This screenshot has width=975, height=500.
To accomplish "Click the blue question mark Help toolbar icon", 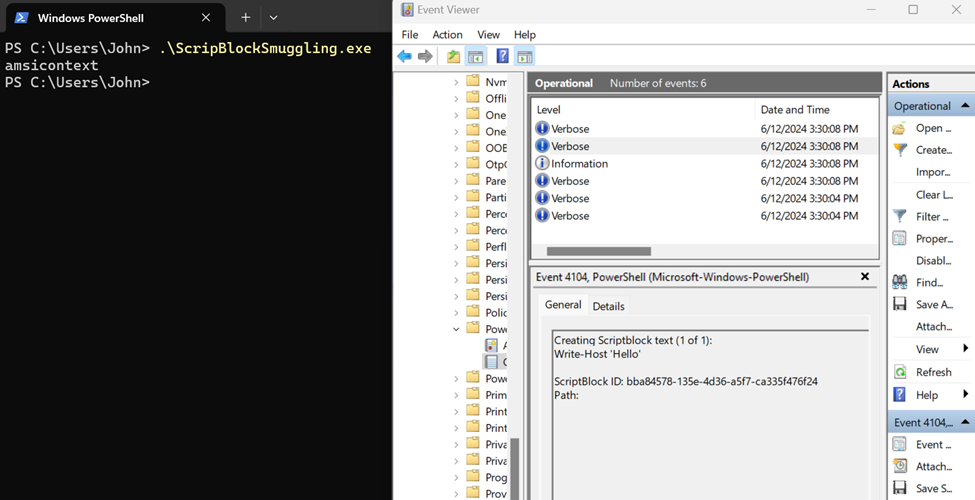I will point(502,57).
